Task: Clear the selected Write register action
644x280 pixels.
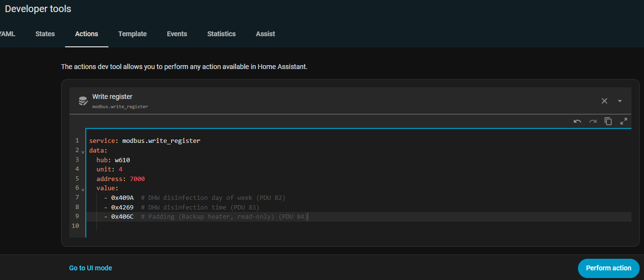Action: pos(604,101)
